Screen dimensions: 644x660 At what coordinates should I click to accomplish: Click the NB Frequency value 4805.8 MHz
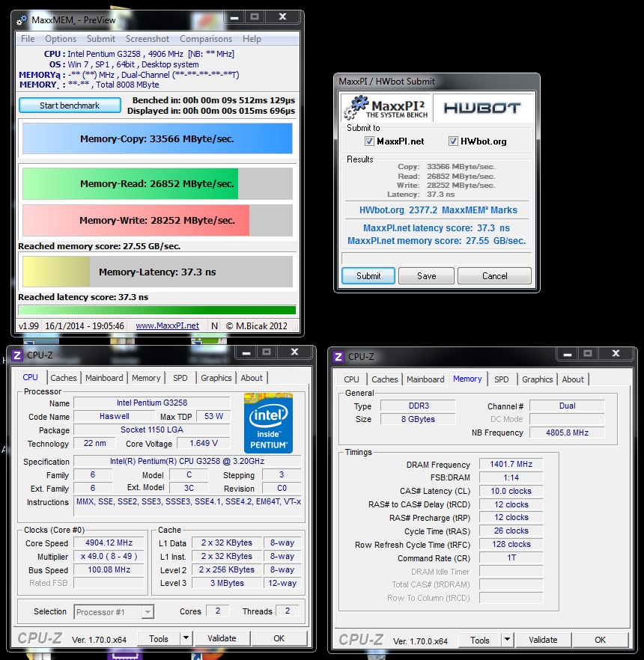point(567,433)
